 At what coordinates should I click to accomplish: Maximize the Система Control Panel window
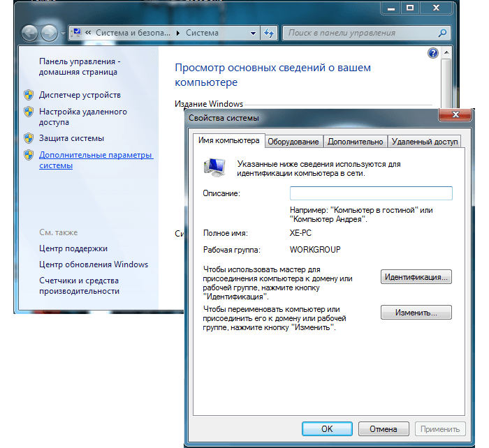coord(410,8)
